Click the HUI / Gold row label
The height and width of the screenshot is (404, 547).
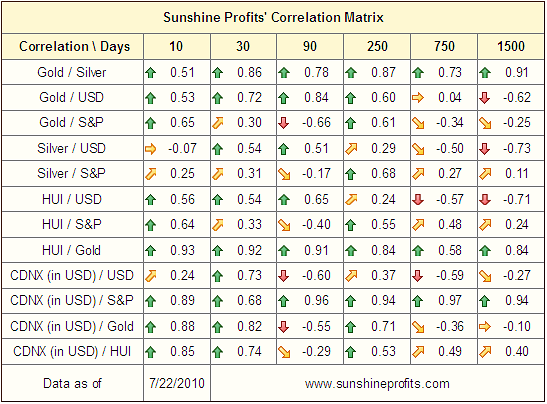click(x=72, y=250)
